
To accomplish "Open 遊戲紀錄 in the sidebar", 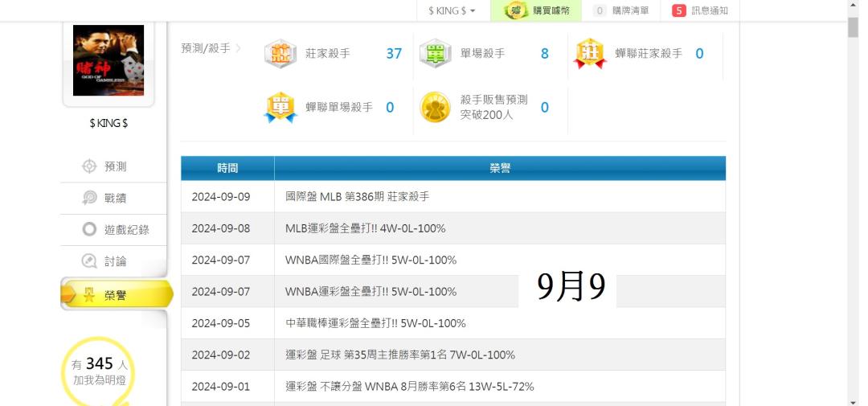I will pos(113,229).
